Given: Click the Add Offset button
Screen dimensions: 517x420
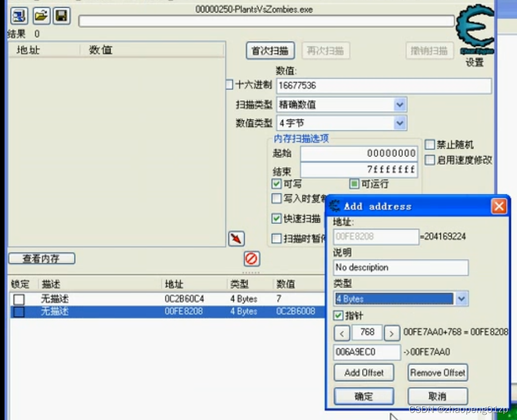Looking at the screenshot, I should 364,372.
